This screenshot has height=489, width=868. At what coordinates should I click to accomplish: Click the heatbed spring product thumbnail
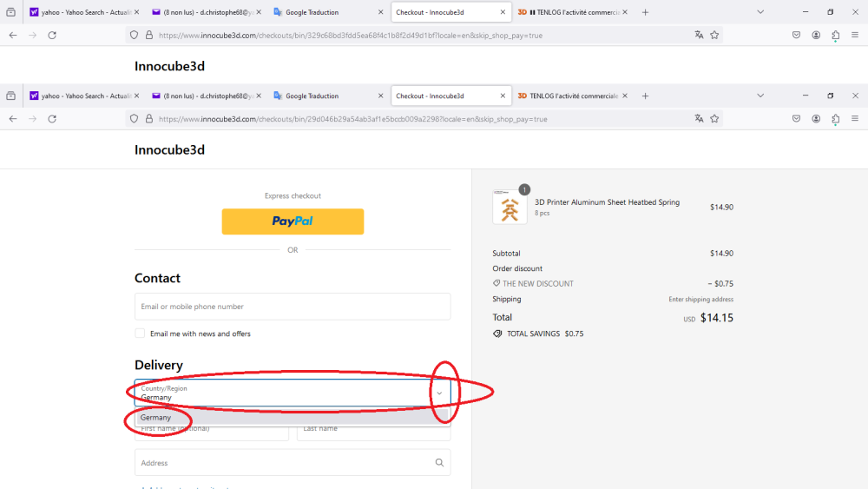(x=510, y=207)
